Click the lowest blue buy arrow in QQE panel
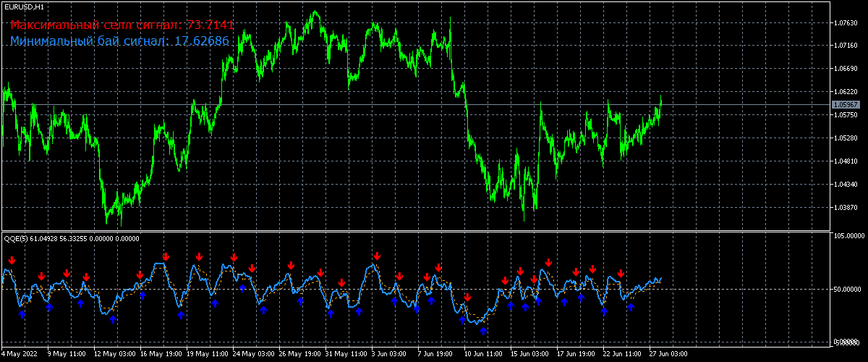868x362 pixels. [x=483, y=331]
